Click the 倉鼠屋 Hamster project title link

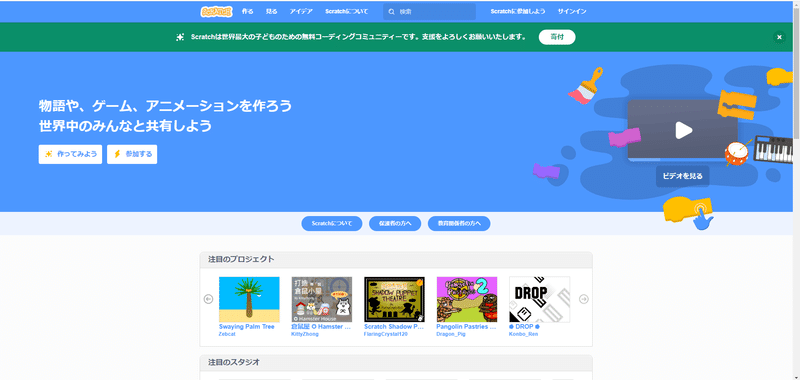pyautogui.click(x=321, y=326)
